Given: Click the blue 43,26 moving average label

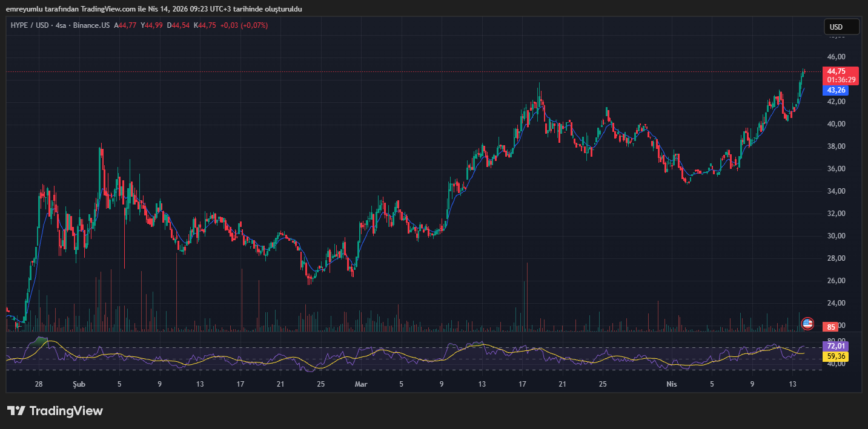Looking at the screenshot, I should [x=836, y=90].
